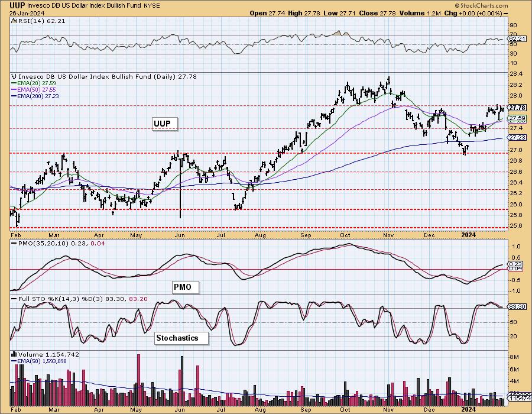Click the RSI(14) 62.21 legend text
This screenshot has height=414, width=532.
pos(42,21)
